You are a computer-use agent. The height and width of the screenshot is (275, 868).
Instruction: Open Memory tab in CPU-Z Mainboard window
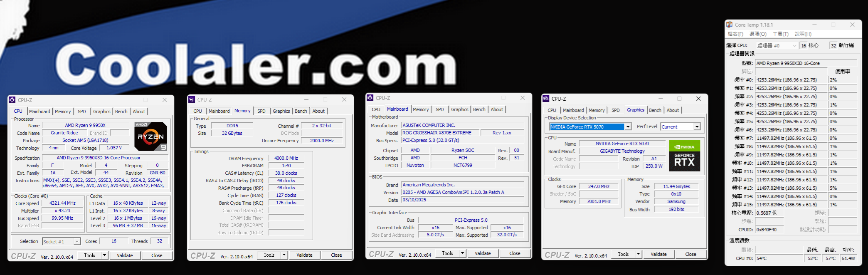[421, 109]
